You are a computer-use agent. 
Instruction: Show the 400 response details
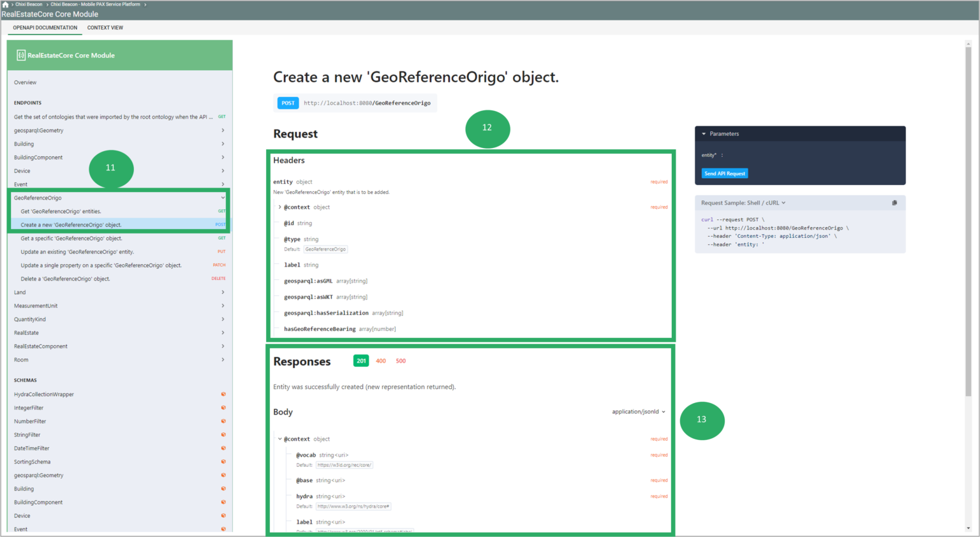(381, 361)
